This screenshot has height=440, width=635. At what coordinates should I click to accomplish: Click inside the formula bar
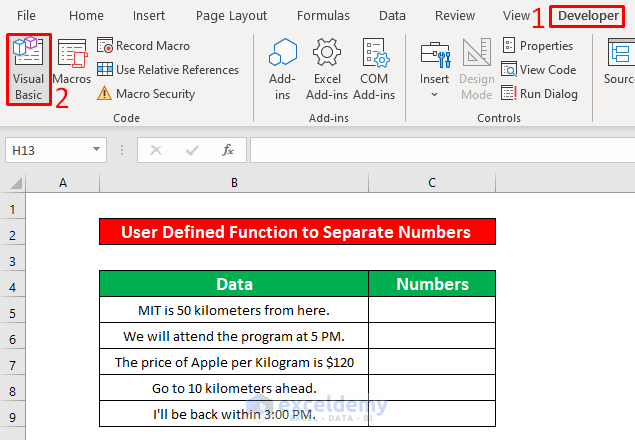click(x=440, y=150)
